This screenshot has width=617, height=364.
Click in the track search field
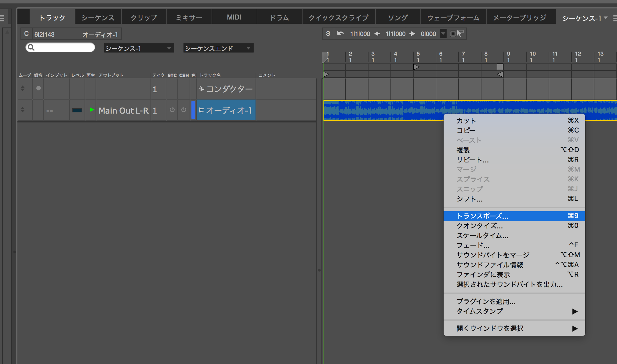click(x=64, y=47)
